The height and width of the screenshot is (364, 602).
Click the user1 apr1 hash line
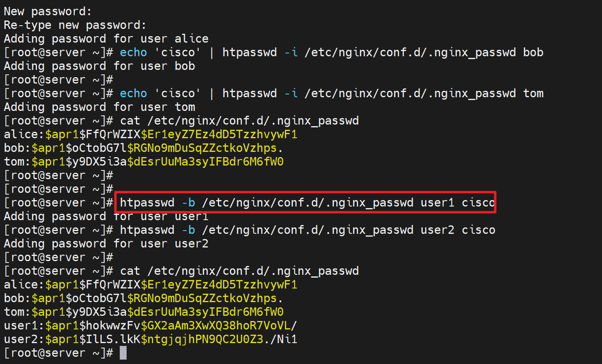click(x=150, y=325)
